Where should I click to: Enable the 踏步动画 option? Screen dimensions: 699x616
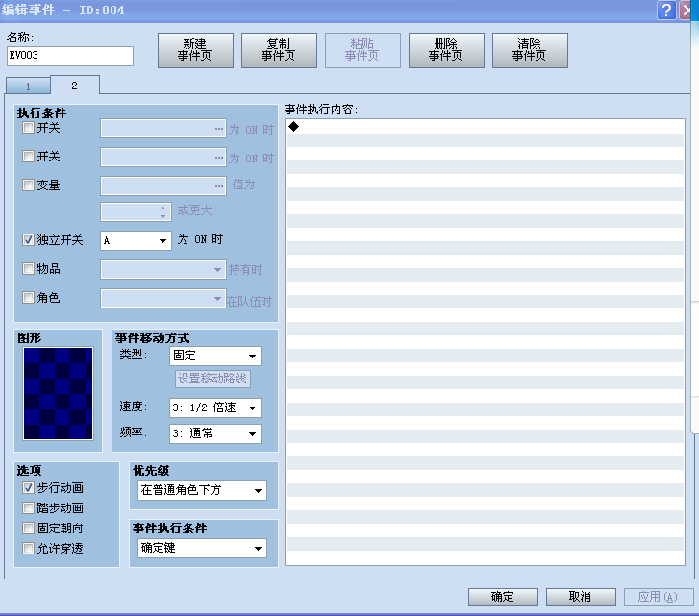(28, 507)
